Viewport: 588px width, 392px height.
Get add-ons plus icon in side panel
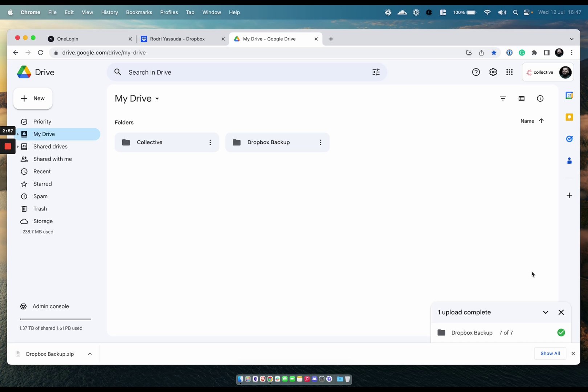[x=569, y=195]
